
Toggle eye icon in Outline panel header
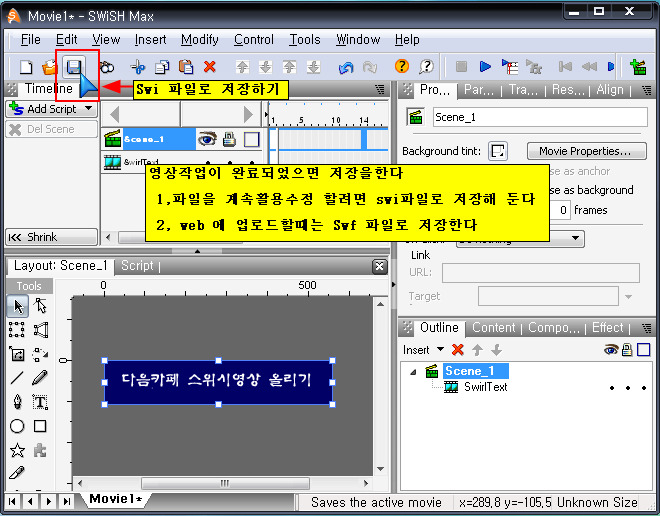coord(611,349)
